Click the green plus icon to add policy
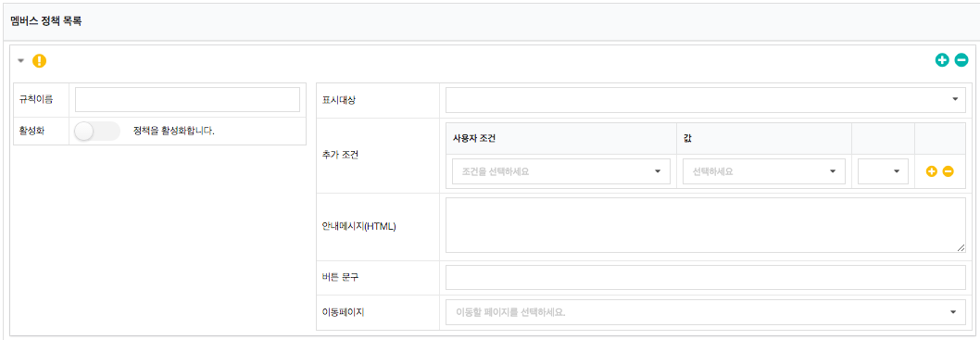This screenshot has height=340, width=980. click(x=942, y=60)
